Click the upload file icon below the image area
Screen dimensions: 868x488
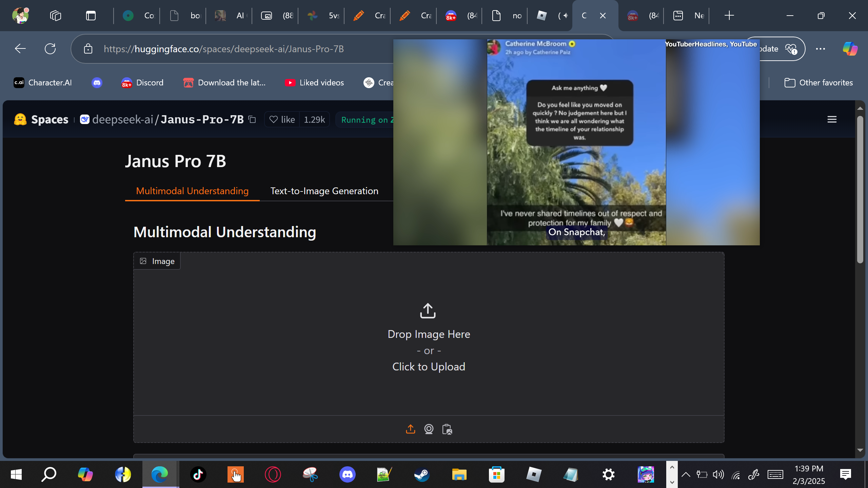coord(411,429)
